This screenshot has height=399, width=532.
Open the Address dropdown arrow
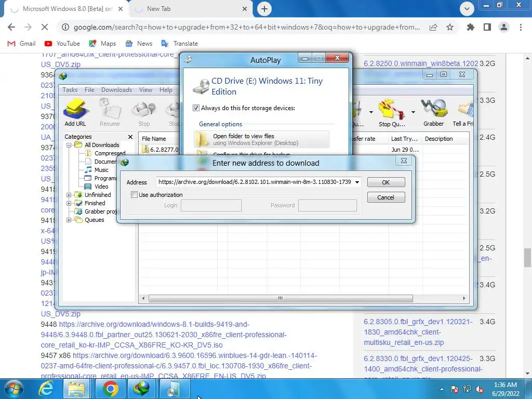pyautogui.click(x=357, y=182)
